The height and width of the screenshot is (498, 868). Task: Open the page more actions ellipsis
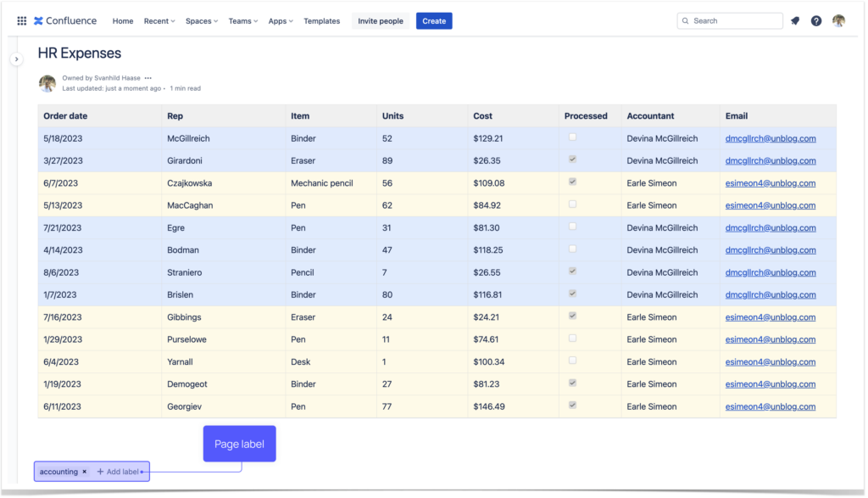coord(147,77)
